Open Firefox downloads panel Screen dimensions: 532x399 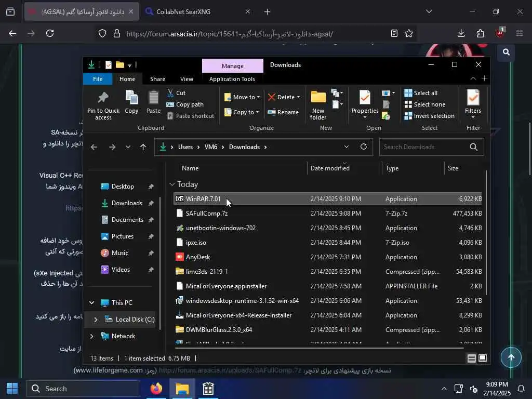coord(461,33)
